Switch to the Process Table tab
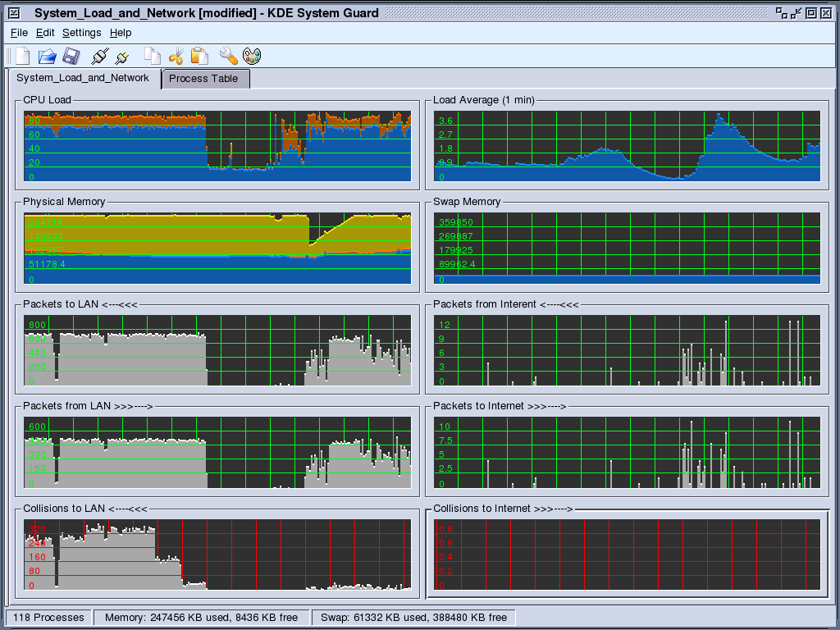840x630 pixels. point(206,79)
